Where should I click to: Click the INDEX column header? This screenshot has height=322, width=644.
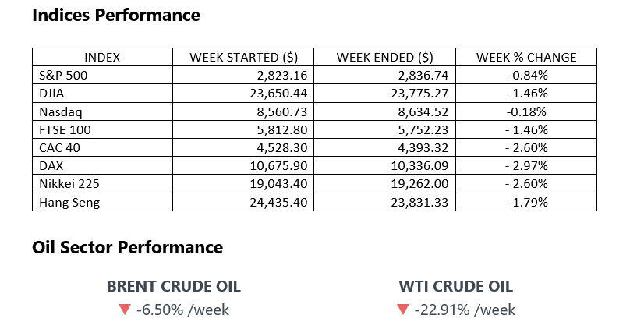[x=102, y=57]
